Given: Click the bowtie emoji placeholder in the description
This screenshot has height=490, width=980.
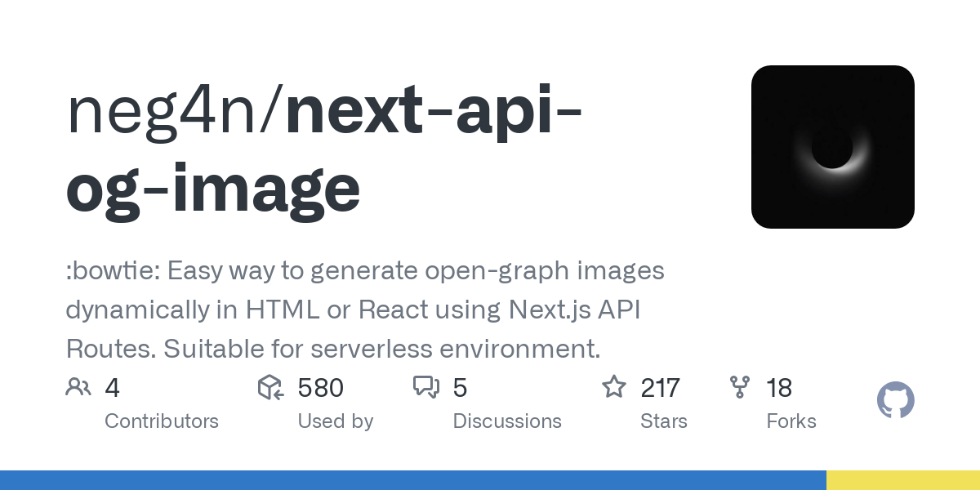Looking at the screenshot, I should [108, 270].
